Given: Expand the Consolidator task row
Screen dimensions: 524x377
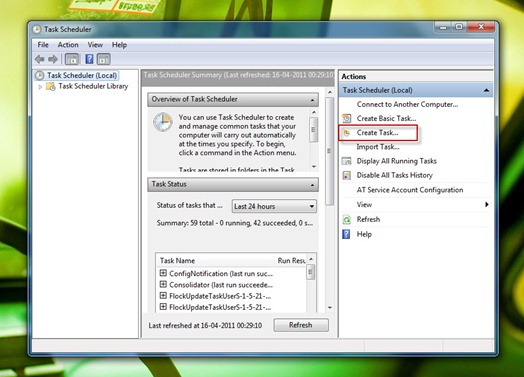Looking at the screenshot, I should coord(163,284).
